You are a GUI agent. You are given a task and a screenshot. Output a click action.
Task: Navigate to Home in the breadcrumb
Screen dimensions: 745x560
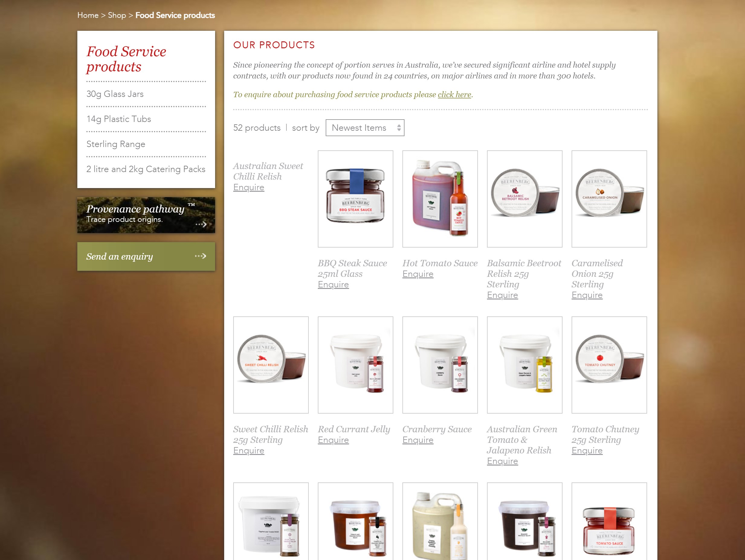[x=88, y=15]
